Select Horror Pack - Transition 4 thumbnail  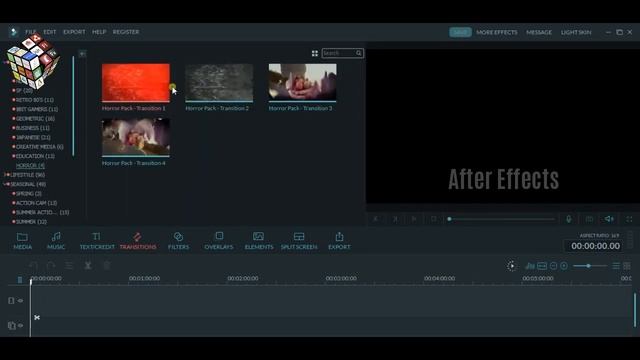click(136, 138)
